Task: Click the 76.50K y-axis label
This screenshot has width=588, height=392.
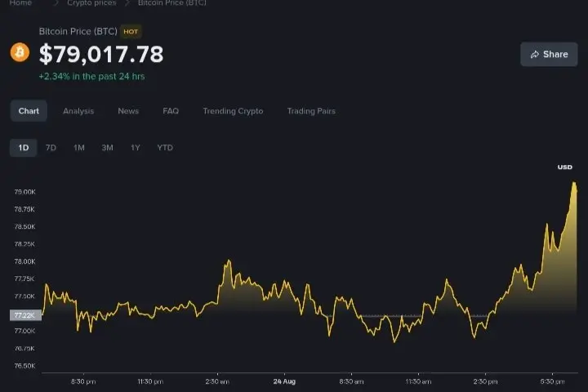Action: point(24,366)
